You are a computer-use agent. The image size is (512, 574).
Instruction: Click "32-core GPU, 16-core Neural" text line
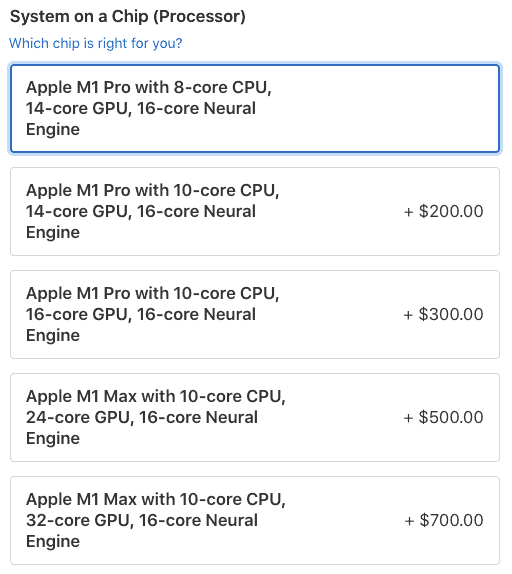[x=142, y=520]
